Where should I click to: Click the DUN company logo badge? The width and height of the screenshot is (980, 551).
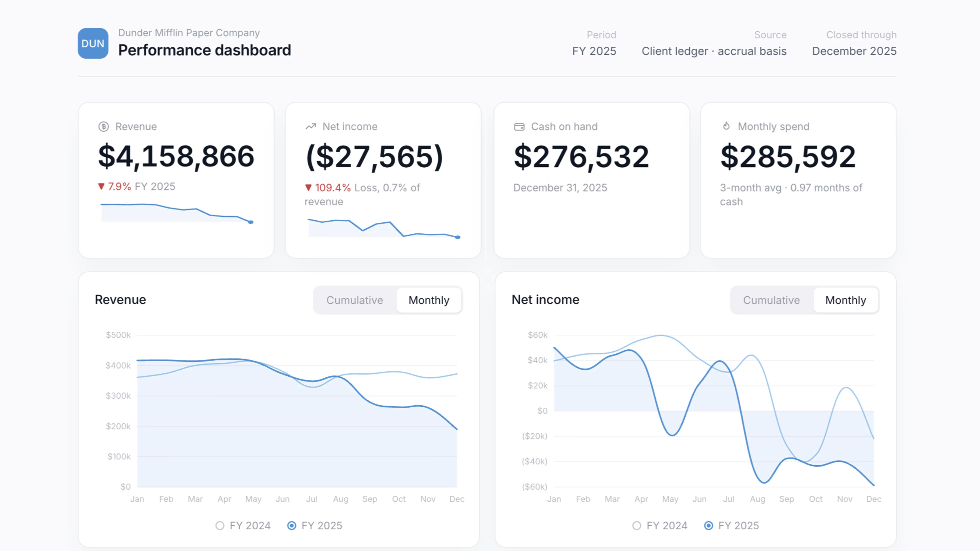pos(93,43)
